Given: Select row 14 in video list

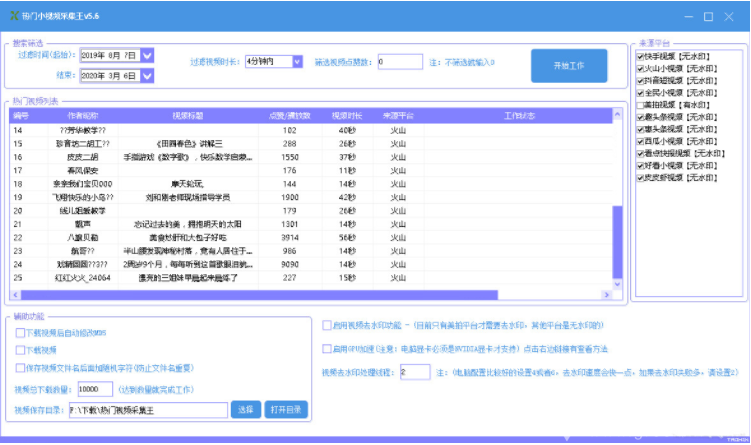Looking at the screenshot, I should [311, 130].
